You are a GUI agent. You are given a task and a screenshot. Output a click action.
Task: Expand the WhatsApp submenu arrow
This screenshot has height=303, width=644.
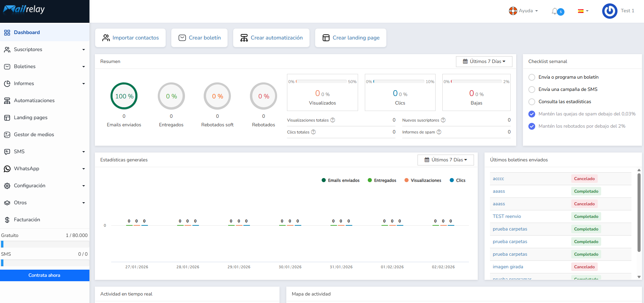pyautogui.click(x=84, y=169)
